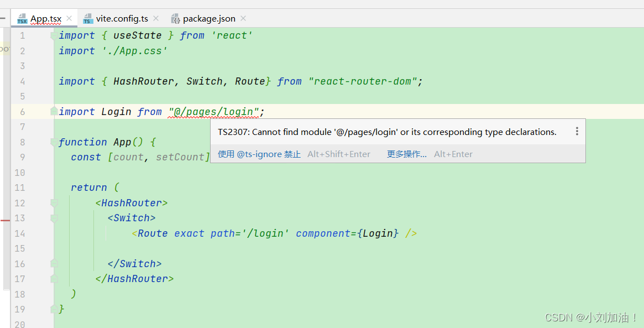The width and height of the screenshot is (644, 328).
Task: Click the fold marker beside Switch on line 13
Action: [54, 218]
